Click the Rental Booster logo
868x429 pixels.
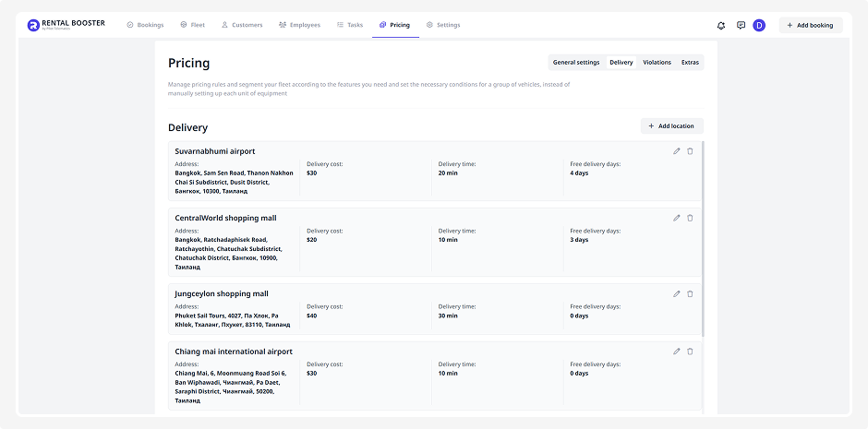click(66, 26)
